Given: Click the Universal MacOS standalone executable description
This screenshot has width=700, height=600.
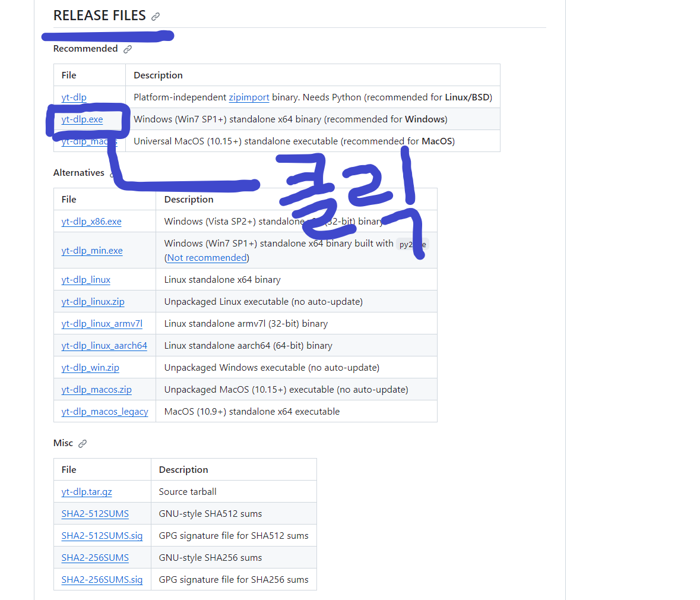Looking at the screenshot, I should point(294,141).
